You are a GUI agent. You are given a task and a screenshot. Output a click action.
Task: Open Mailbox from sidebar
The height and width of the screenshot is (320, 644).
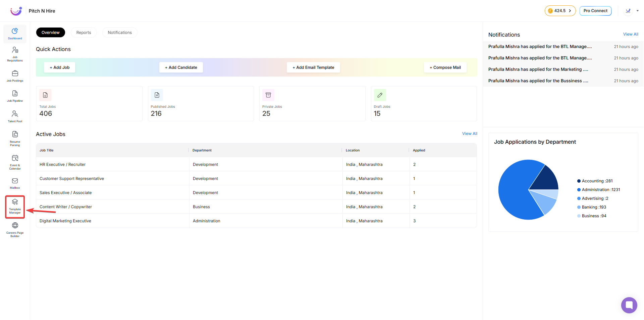coord(15,183)
